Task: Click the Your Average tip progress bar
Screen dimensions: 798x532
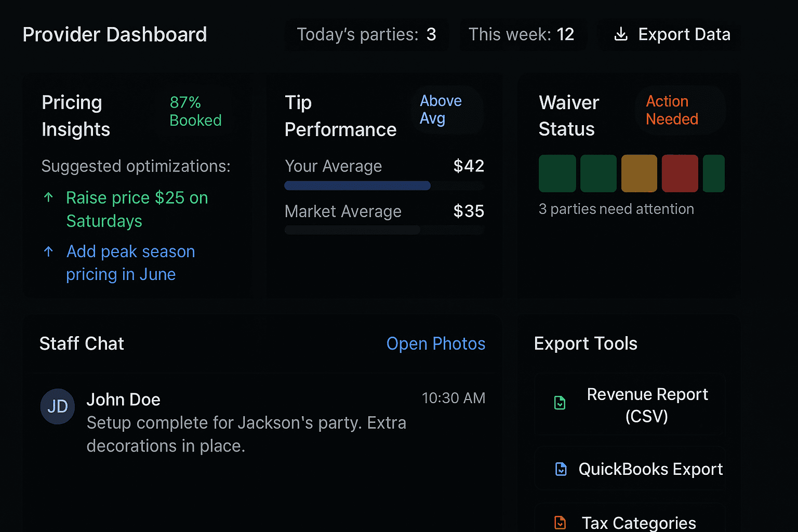Action: 384,185
